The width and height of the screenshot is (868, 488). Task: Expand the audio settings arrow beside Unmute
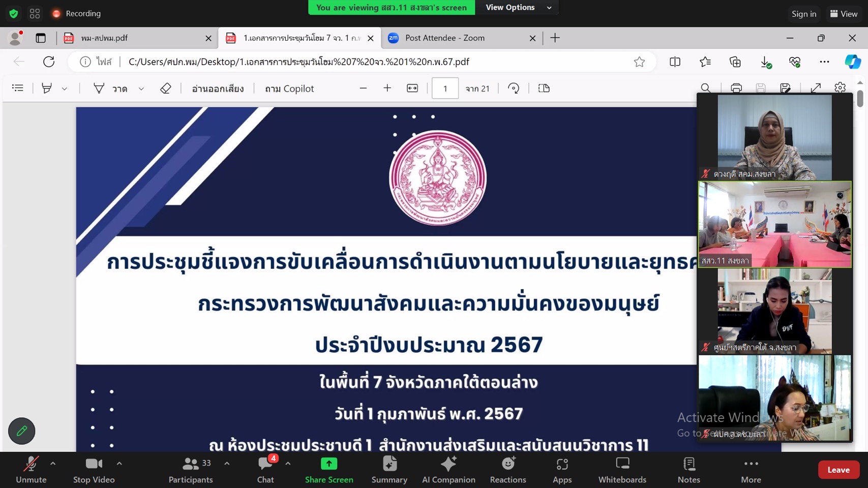point(53,463)
